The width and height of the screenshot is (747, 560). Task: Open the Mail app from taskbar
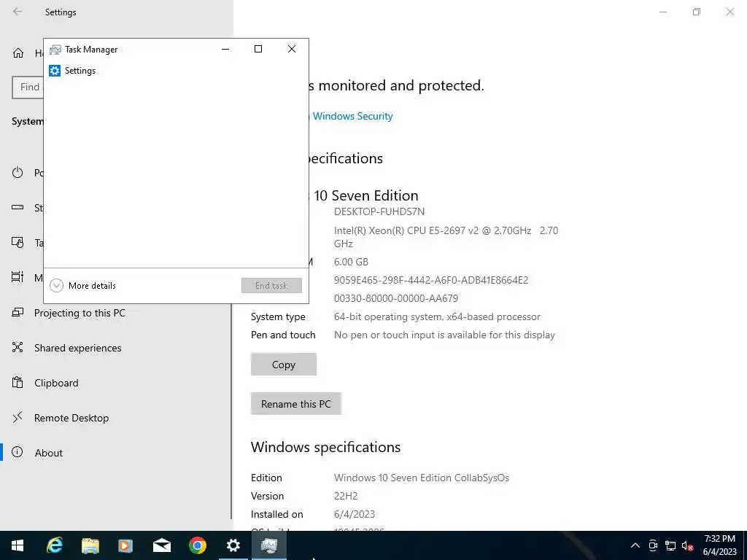click(161, 545)
